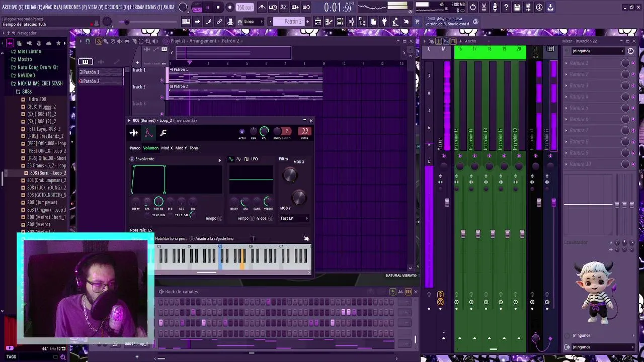Open the AYUDA menu
Image resolution: width=644 pixels, height=362 pixels.
coord(169,7)
